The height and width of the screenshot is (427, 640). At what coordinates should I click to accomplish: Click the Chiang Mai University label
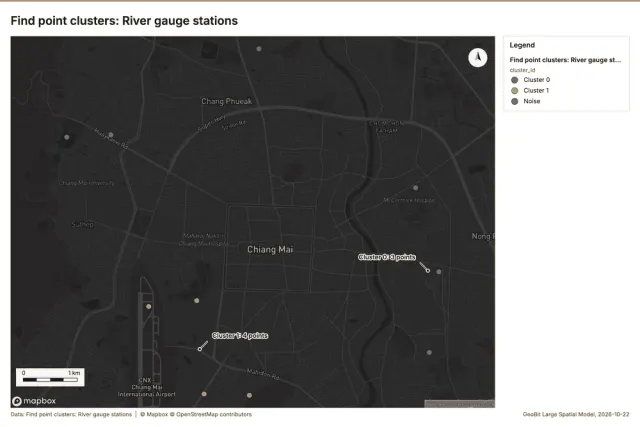(87, 183)
